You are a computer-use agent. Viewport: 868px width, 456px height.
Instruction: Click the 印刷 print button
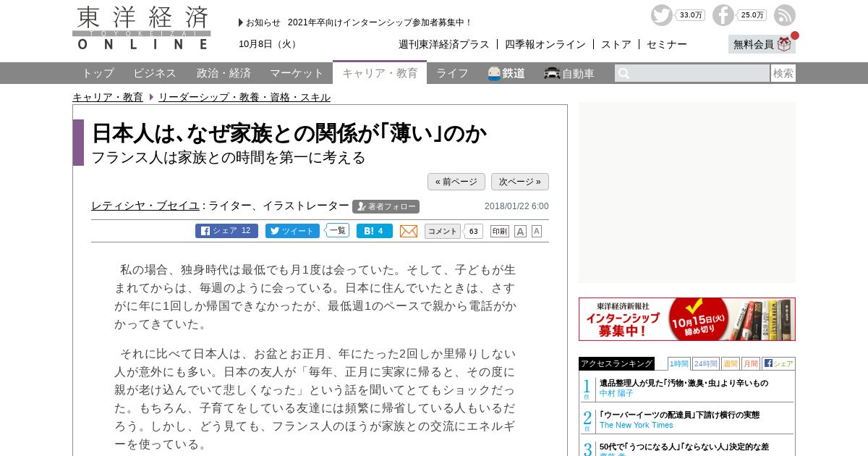[x=500, y=231]
